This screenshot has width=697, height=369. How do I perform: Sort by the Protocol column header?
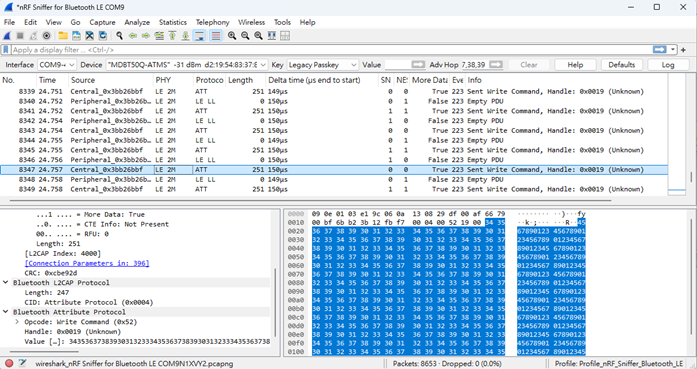pyautogui.click(x=209, y=80)
